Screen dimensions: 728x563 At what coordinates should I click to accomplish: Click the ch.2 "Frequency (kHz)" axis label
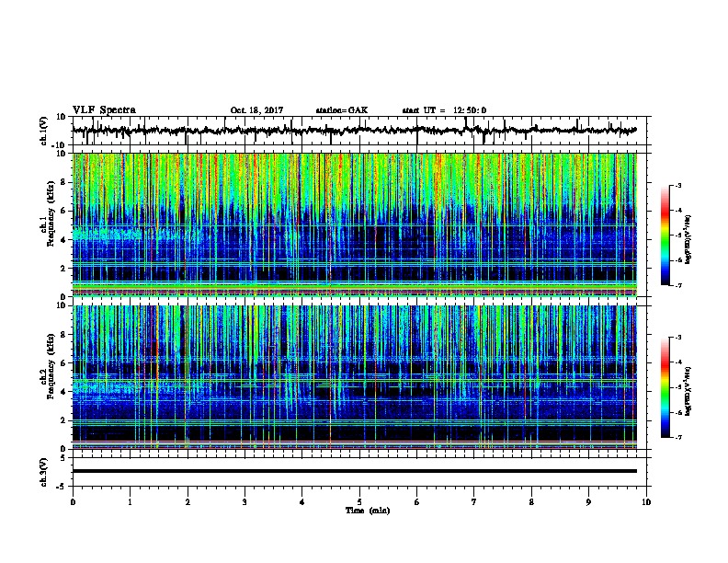(51, 366)
